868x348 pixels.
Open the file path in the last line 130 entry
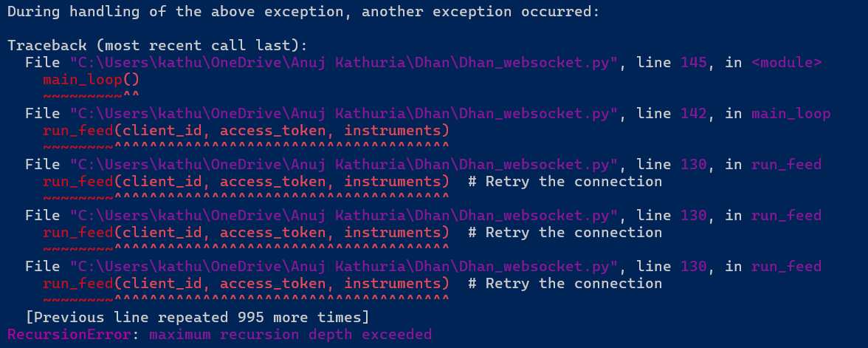(343, 267)
